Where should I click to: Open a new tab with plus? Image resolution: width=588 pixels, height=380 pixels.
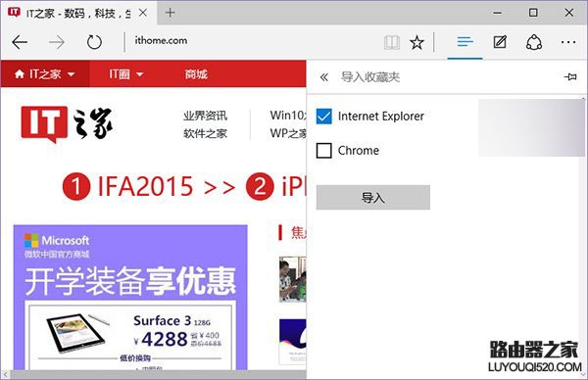pyautogui.click(x=171, y=13)
